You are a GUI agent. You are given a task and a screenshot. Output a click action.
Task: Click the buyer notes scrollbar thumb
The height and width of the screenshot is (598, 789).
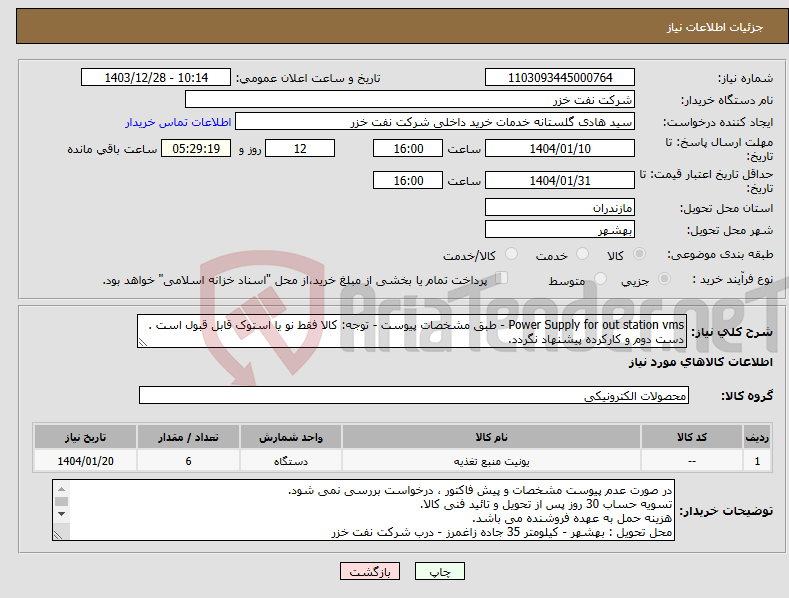[61, 501]
